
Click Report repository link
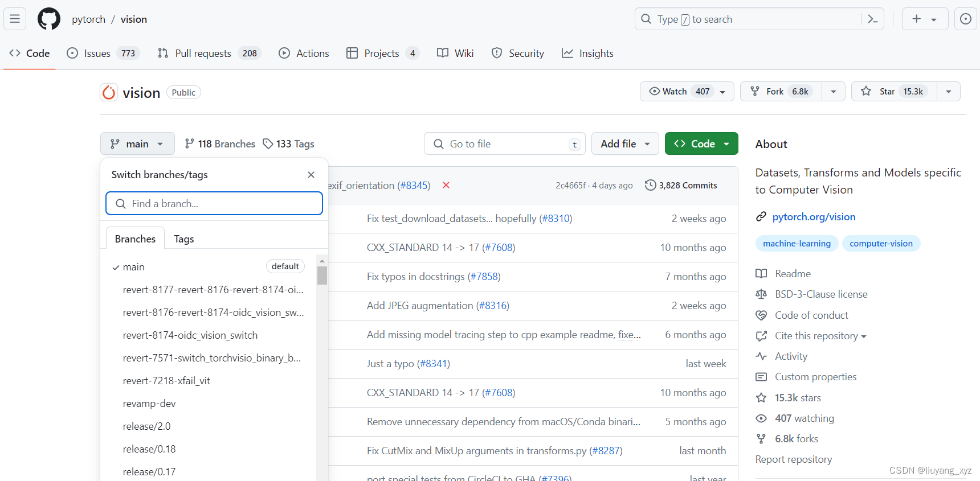pyautogui.click(x=793, y=459)
